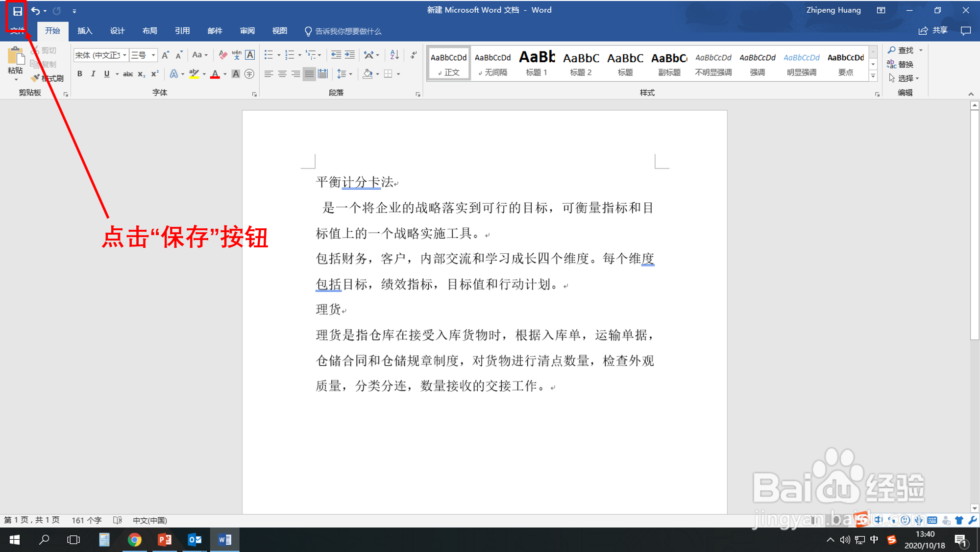Undo the last action
The image size is (980, 552).
(x=35, y=10)
